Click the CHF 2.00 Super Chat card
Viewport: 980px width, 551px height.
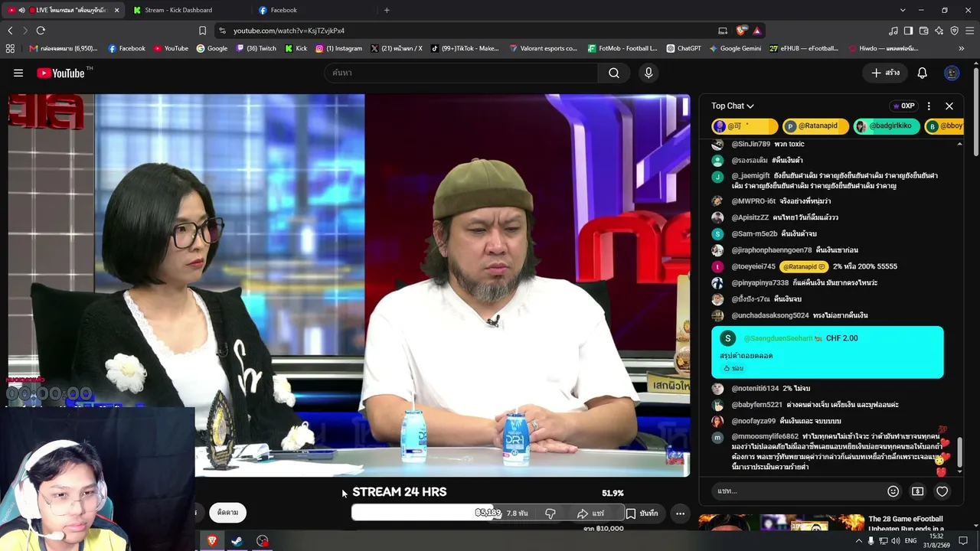click(828, 352)
